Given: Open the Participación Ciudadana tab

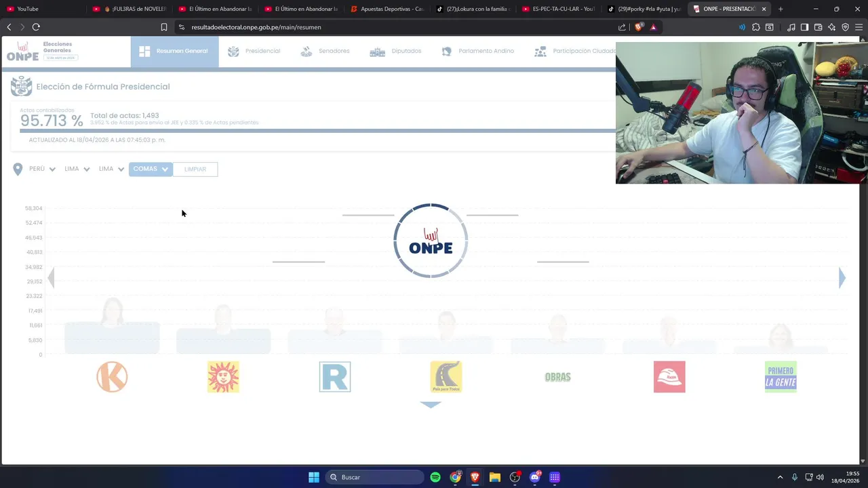Looking at the screenshot, I should point(575,52).
